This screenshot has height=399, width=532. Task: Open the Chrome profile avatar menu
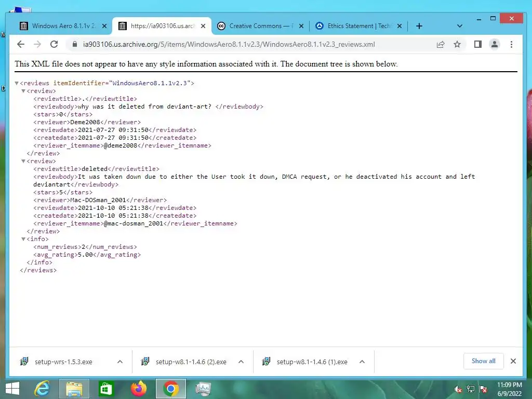tap(495, 45)
